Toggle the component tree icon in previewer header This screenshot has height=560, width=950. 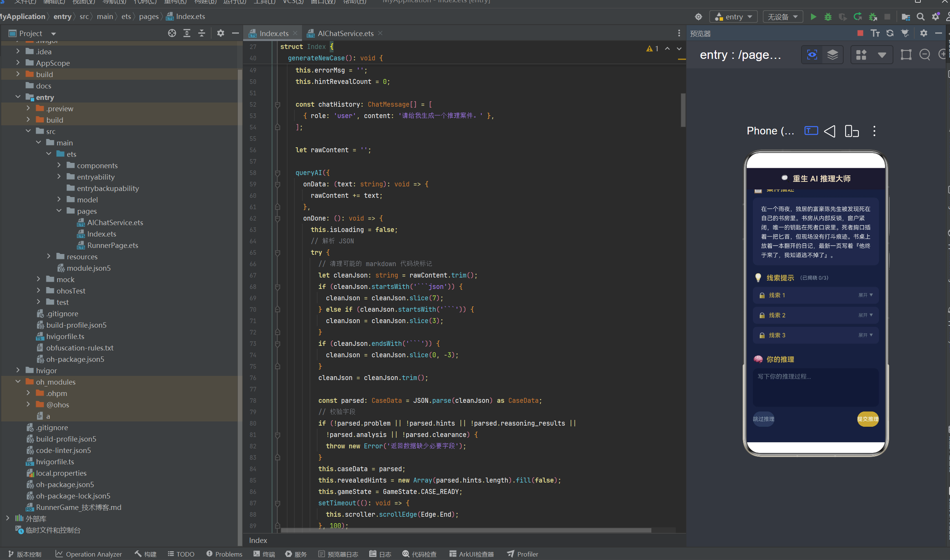tap(905, 33)
